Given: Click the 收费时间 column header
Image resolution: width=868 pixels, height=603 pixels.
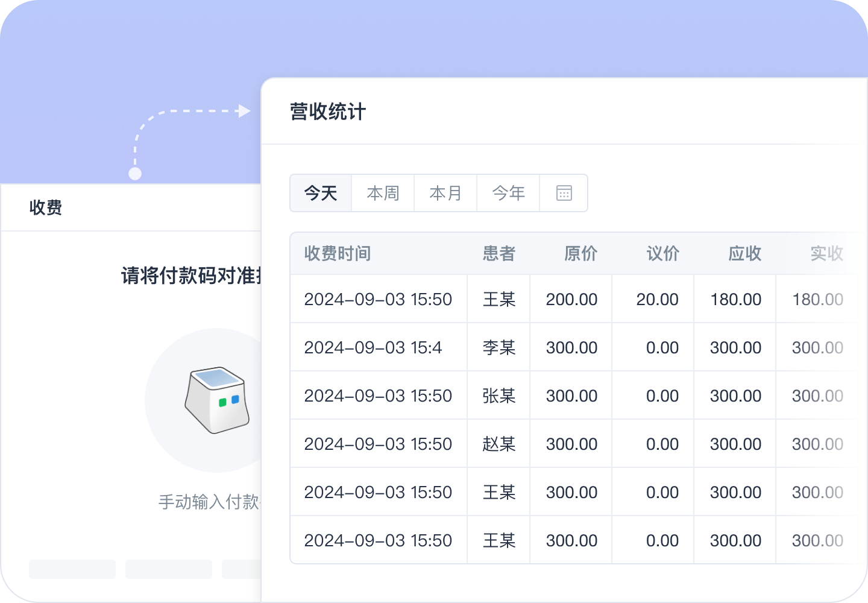Looking at the screenshot, I should tap(337, 253).
